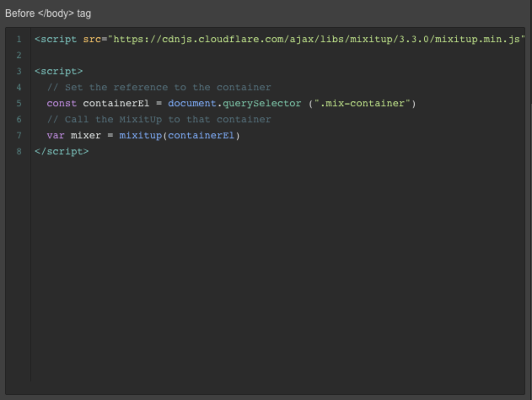
Task: Click the const keyword on line 5
Action: 62,104
